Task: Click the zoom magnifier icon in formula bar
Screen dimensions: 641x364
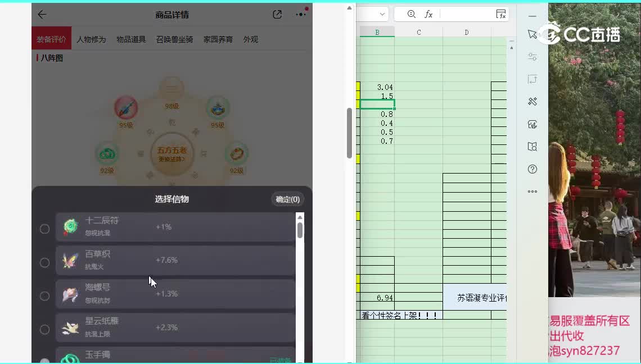Action: [x=411, y=14]
